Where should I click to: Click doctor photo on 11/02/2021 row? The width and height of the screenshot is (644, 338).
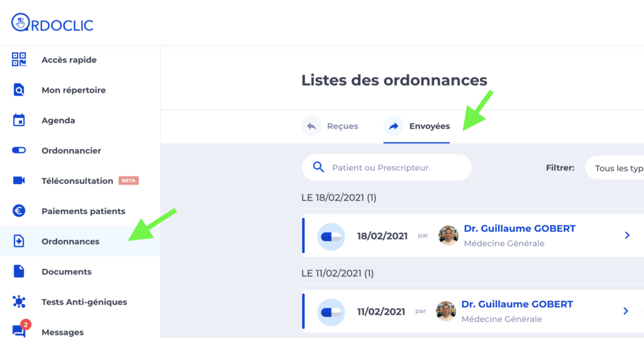[x=446, y=311]
